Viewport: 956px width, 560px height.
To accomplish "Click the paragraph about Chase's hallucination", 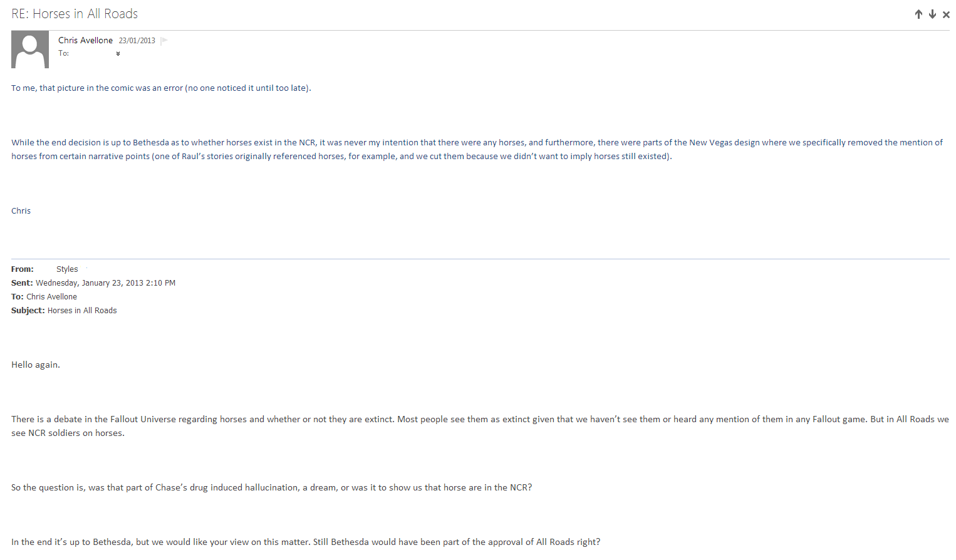I will click(271, 488).
